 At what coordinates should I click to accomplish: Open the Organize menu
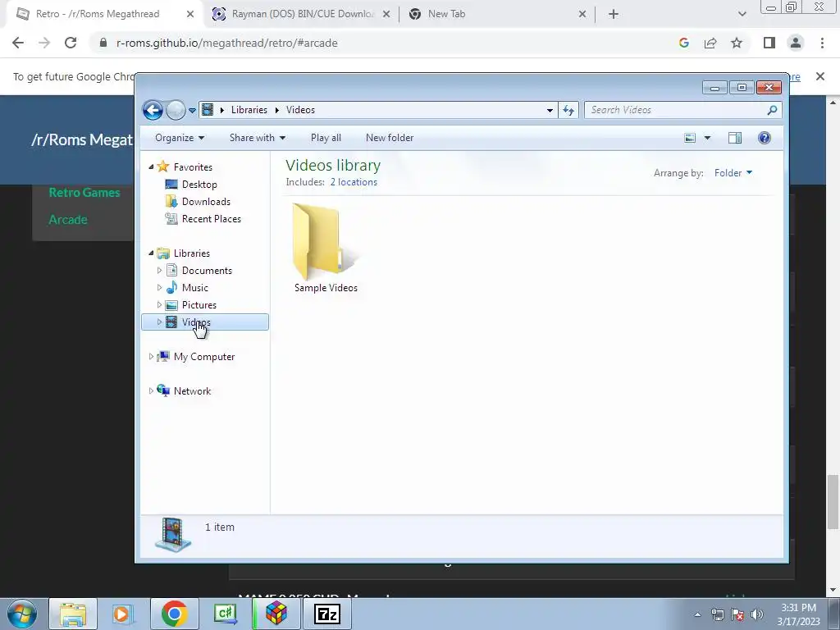point(180,138)
